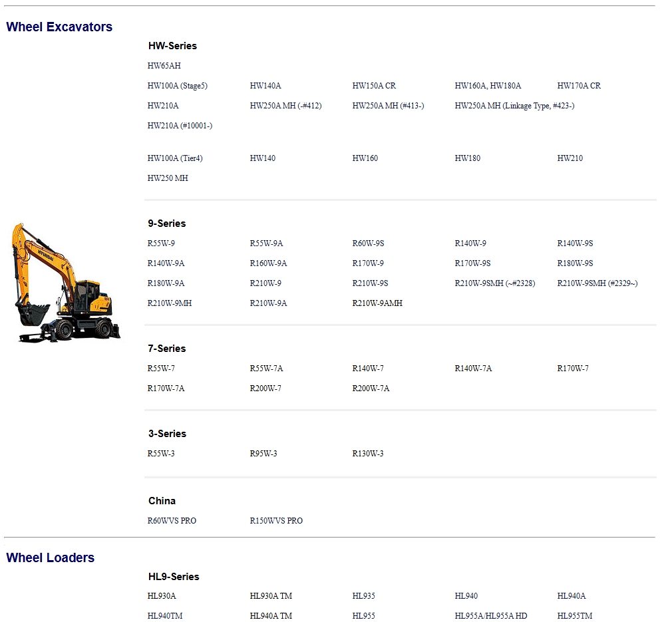Open R210W-9SMH (#2329~) link

coord(597,283)
